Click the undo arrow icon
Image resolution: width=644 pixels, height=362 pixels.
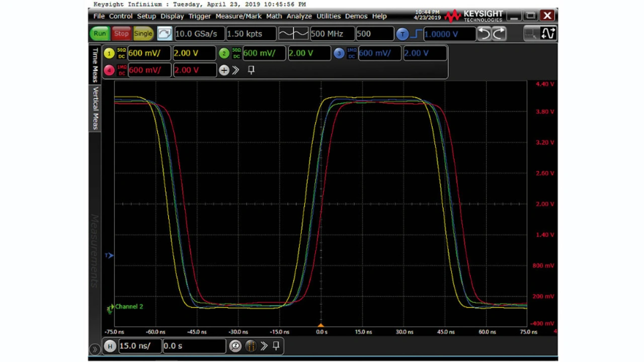484,34
